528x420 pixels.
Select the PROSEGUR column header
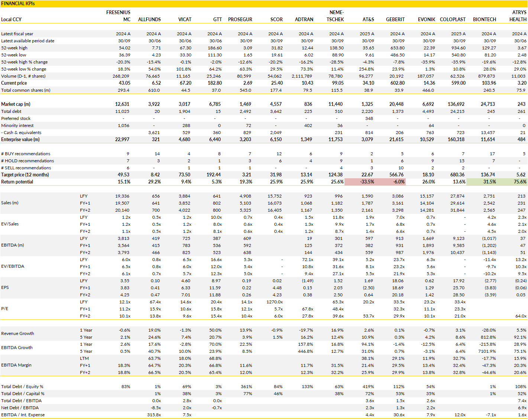click(240, 19)
